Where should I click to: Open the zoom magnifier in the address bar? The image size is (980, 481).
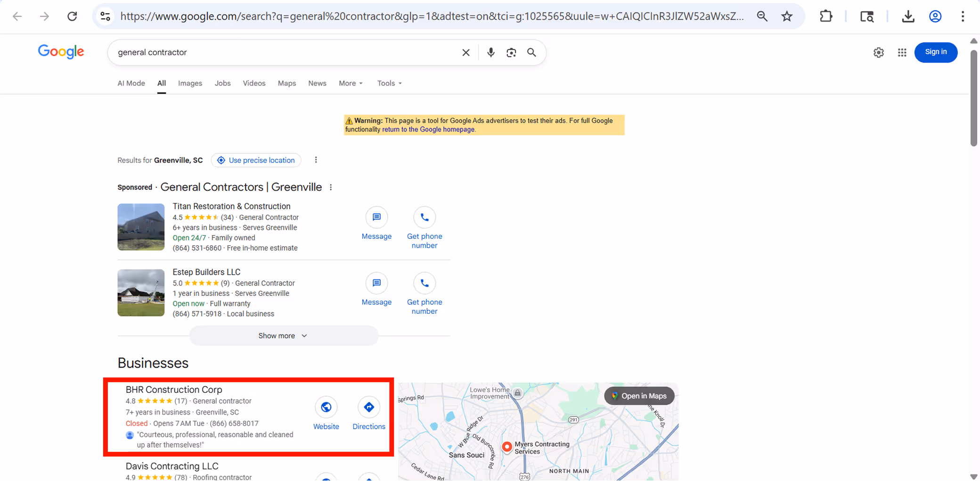click(762, 16)
